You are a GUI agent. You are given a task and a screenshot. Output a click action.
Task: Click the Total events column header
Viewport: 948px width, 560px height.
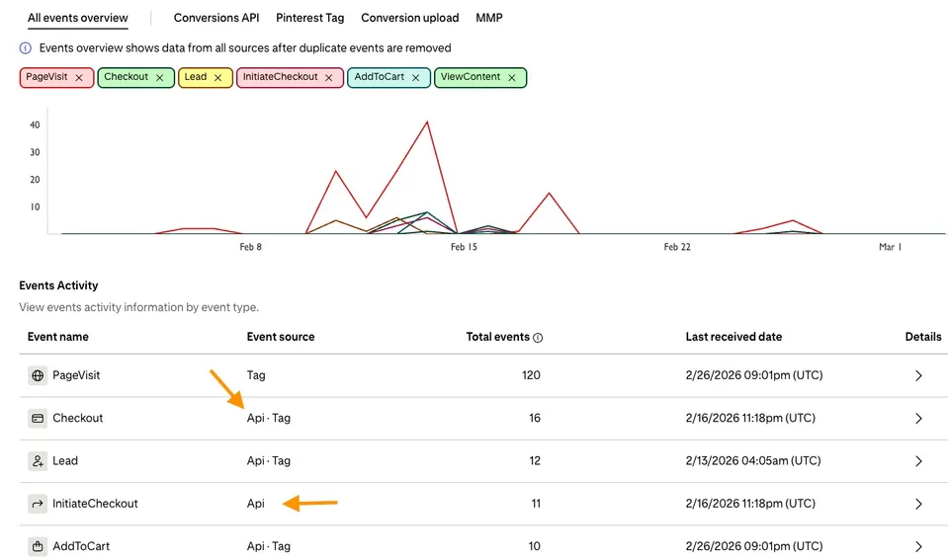[497, 337]
